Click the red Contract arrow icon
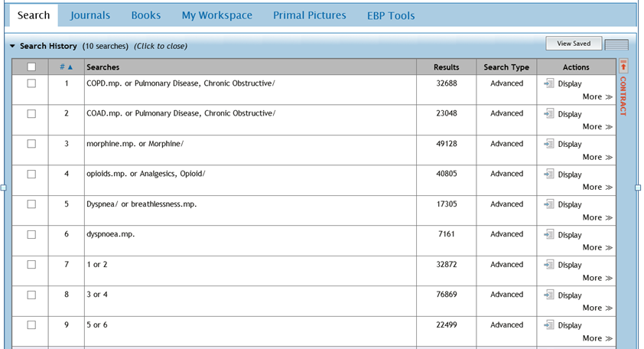The width and height of the screenshot is (644, 349). 623,67
